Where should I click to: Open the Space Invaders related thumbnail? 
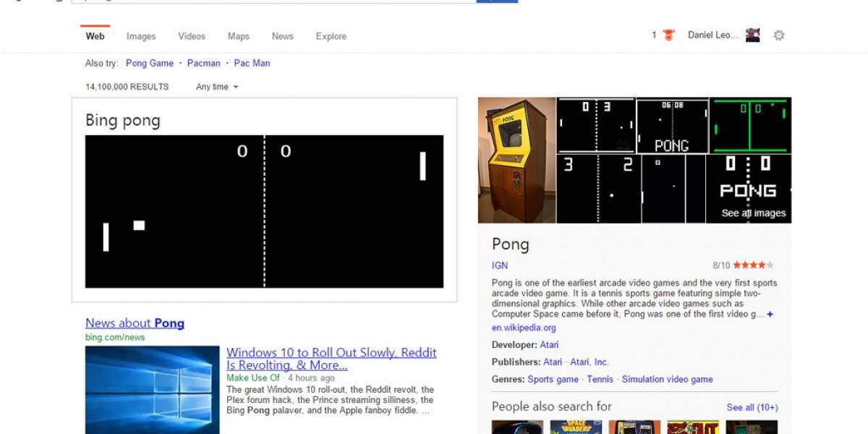tap(576, 427)
